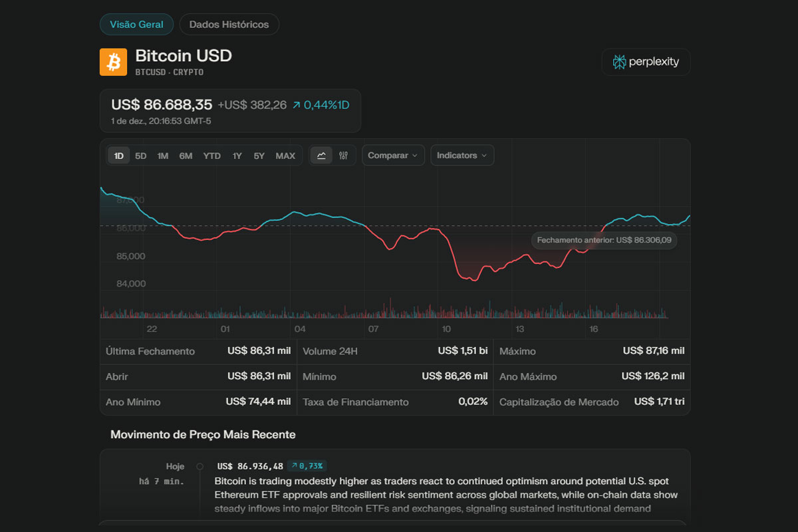Select the Visão Geral tab
Screen dimensions: 798x532
pyautogui.click(x=136, y=24)
